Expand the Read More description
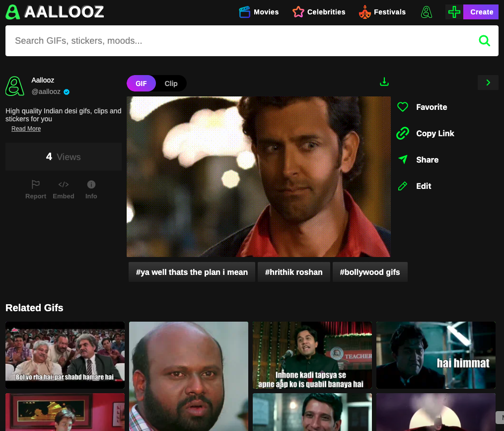 point(26,128)
